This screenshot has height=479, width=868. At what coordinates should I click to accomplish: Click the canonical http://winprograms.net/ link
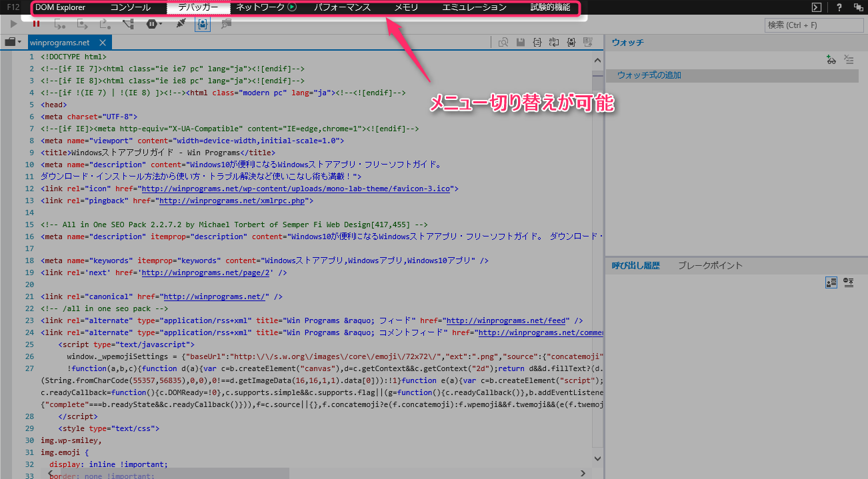point(216,296)
